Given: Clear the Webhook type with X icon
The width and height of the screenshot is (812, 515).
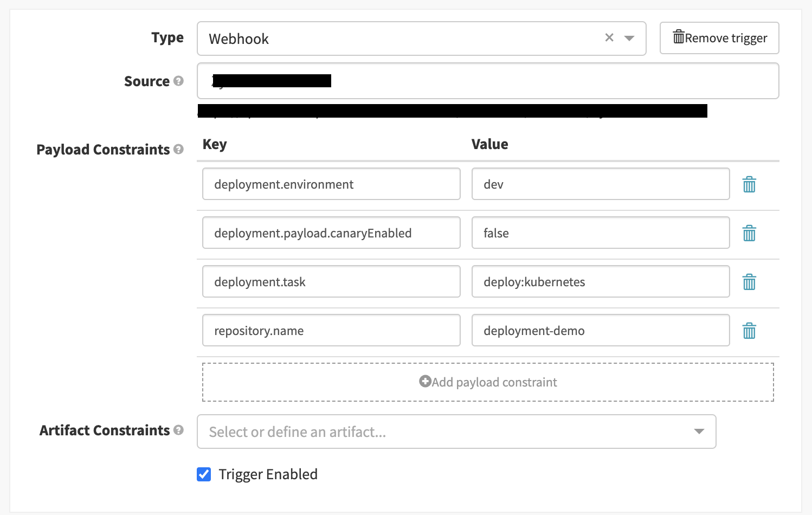Looking at the screenshot, I should coord(609,38).
